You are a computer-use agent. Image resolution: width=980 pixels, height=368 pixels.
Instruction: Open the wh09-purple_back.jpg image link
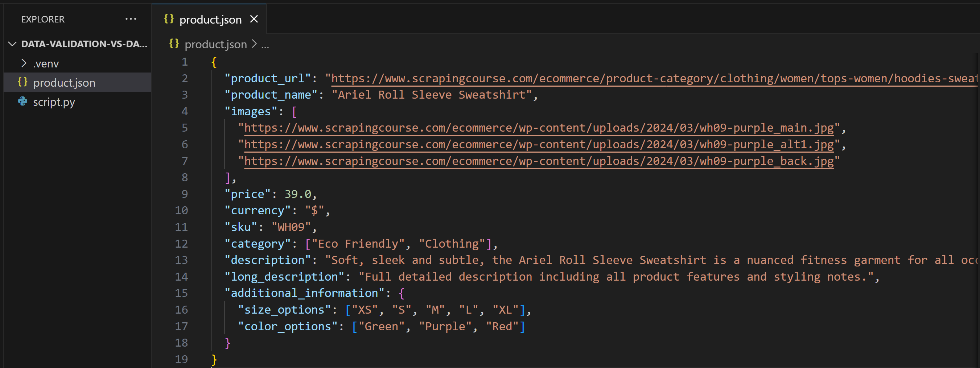532,161
